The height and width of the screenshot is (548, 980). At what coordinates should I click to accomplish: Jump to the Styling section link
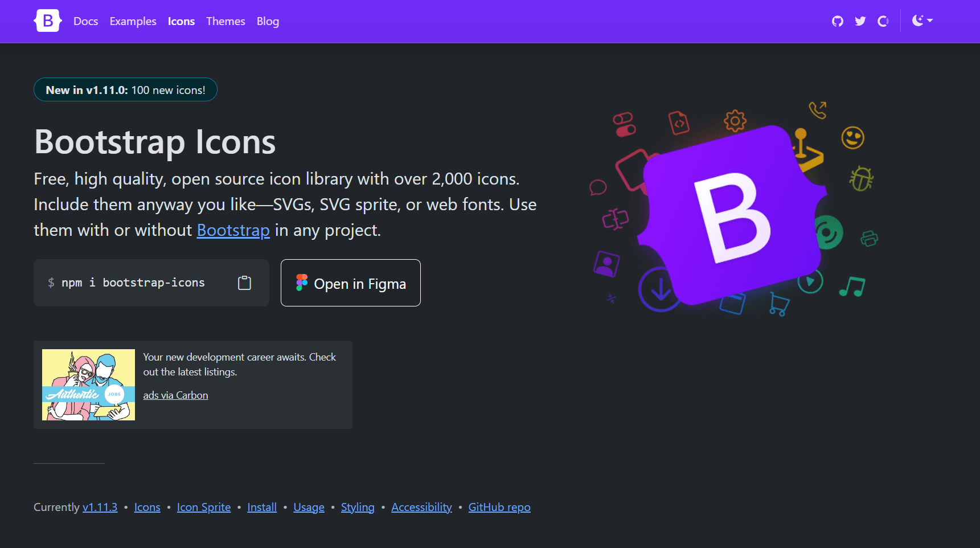(x=358, y=507)
